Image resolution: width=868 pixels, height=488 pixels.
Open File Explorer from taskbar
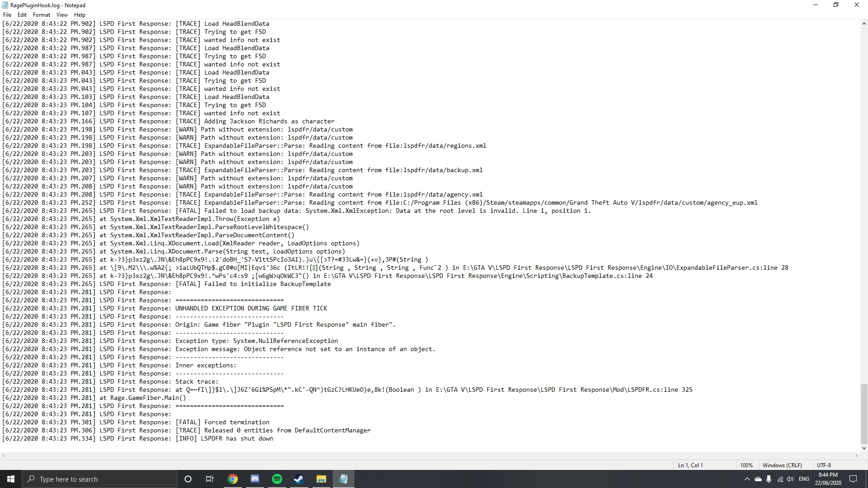click(x=321, y=479)
